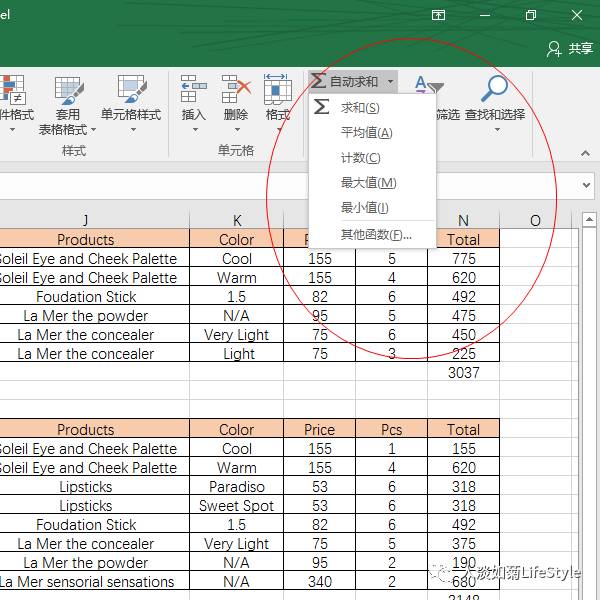Choose 最大值(M) Max from menu
This screenshot has height=600, width=600.
[x=372, y=183]
